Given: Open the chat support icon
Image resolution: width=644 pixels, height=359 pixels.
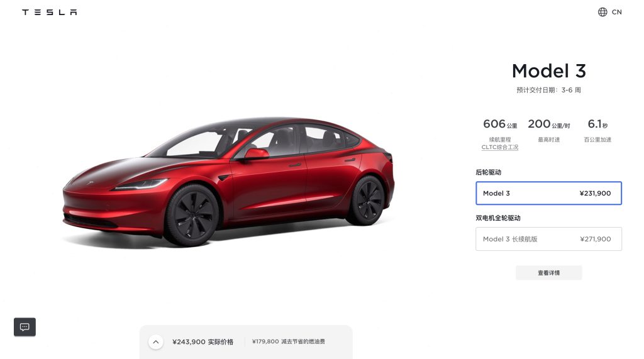Looking at the screenshot, I should pos(25,327).
